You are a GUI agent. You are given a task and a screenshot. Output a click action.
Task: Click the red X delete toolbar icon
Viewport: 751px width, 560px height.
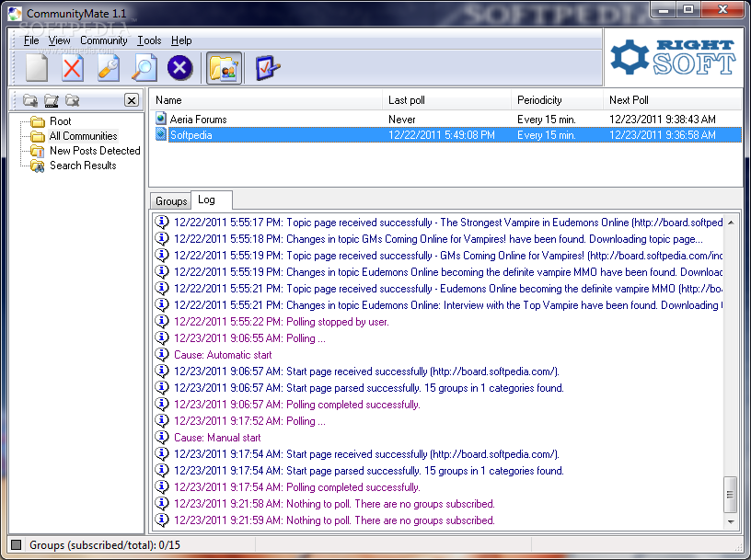[x=73, y=68]
